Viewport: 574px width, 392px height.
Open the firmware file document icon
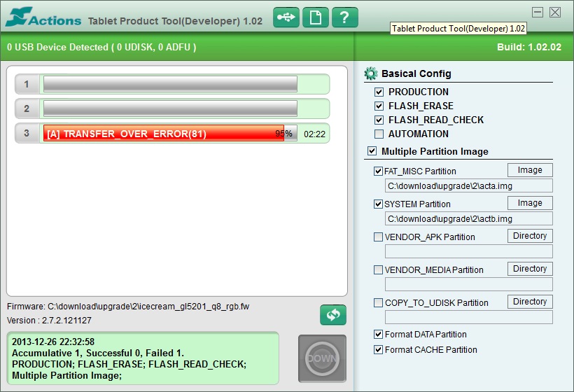(x=316, y=17)
